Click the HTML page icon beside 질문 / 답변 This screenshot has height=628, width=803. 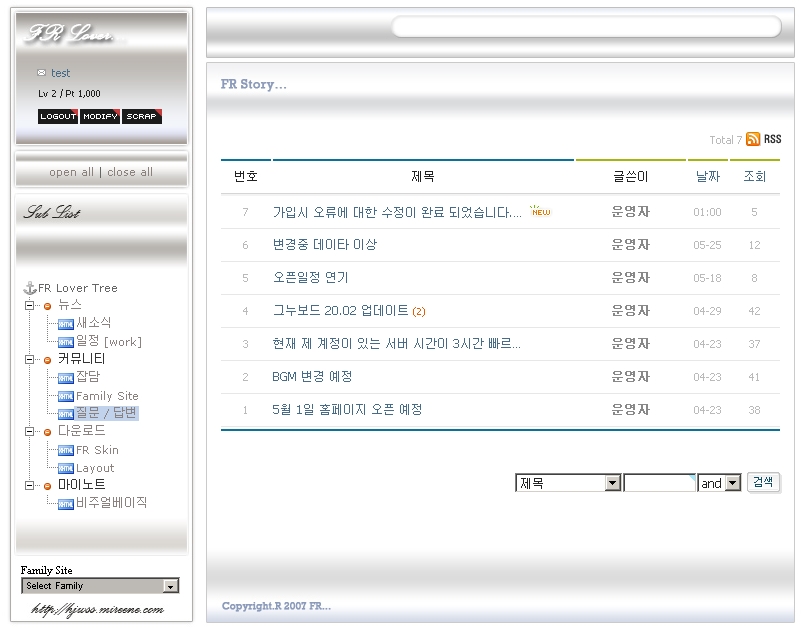click(x=66, y=414)
